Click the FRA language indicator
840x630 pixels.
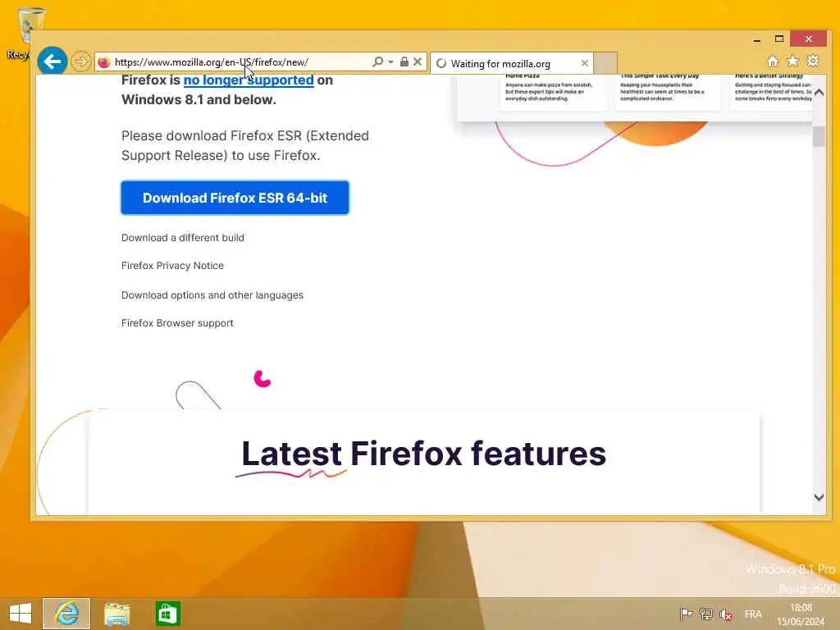753,614
